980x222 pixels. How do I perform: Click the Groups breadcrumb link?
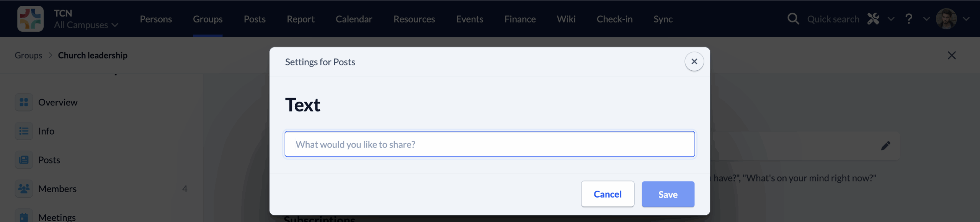tap(28, 55)
